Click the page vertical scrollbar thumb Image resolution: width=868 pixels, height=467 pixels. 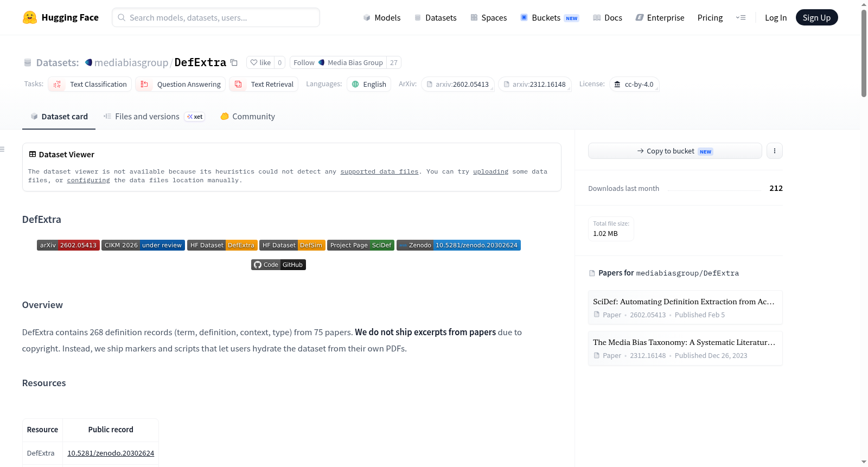tap(864, 53)
